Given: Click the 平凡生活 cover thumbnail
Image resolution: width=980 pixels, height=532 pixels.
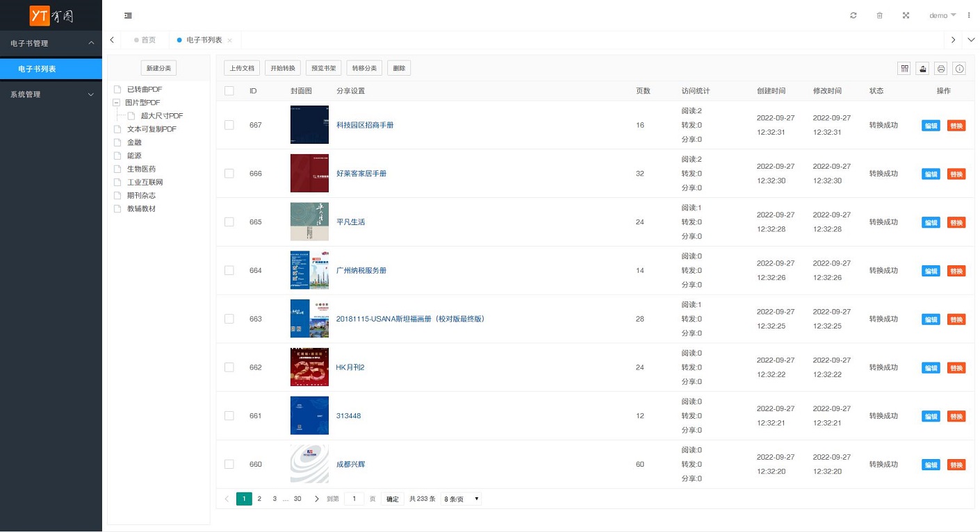Looking at the screenshot, I should 309,222.
